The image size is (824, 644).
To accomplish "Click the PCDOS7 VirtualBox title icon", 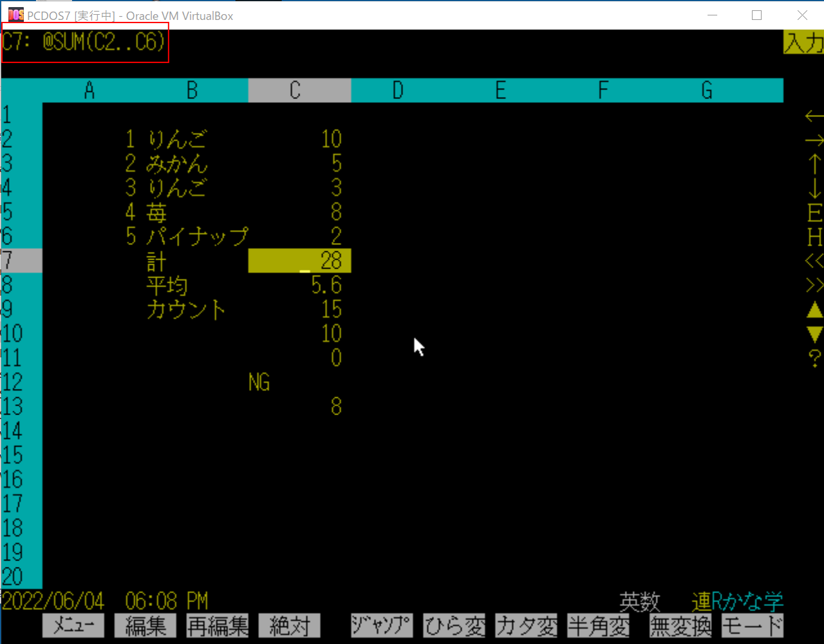I will pos(15,15).
